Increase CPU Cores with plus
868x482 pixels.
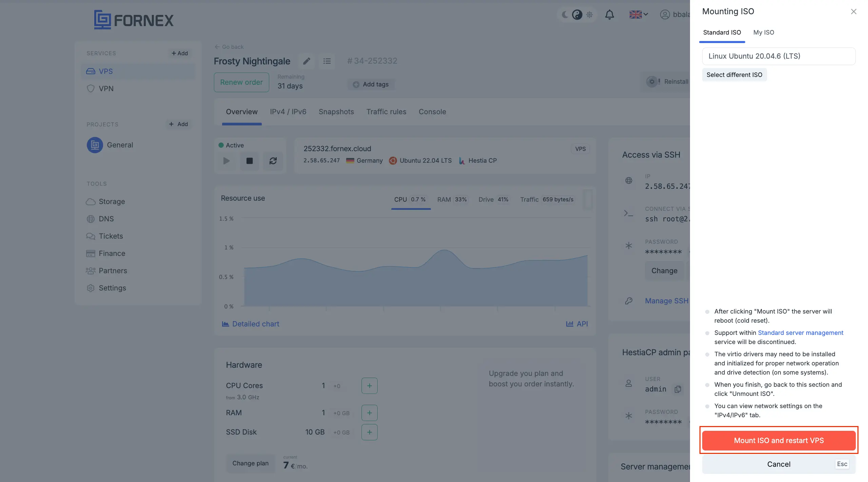pyautogui.click(x=370, y=386)
